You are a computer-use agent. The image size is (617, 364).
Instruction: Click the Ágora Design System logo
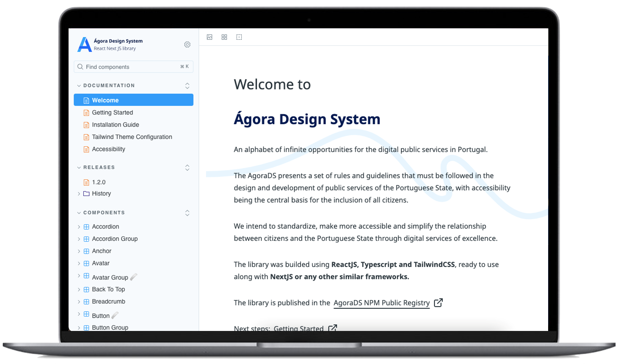tap(84, 45)
